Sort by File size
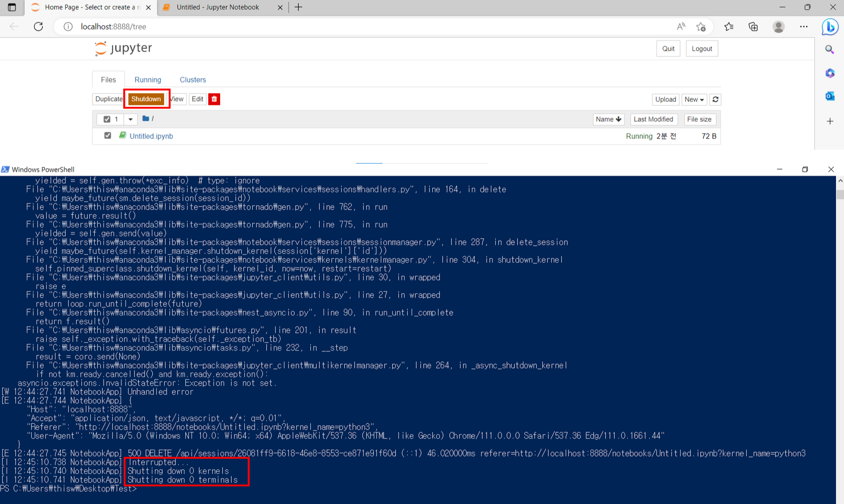 tap(699, 119)
